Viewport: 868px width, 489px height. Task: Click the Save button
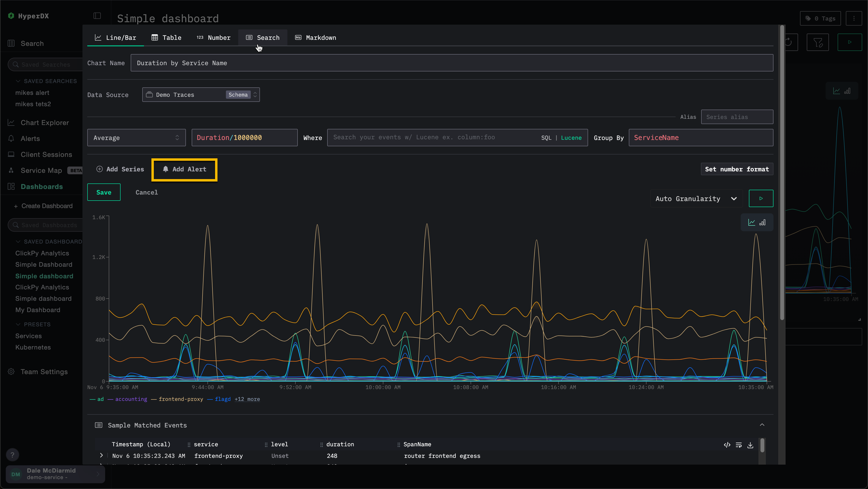pos(103,192)
